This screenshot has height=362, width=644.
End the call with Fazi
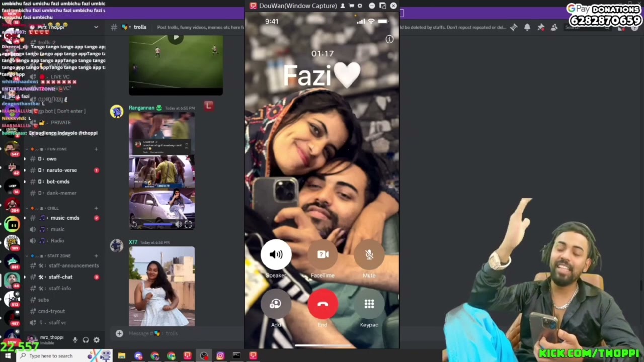coord(323,304)
